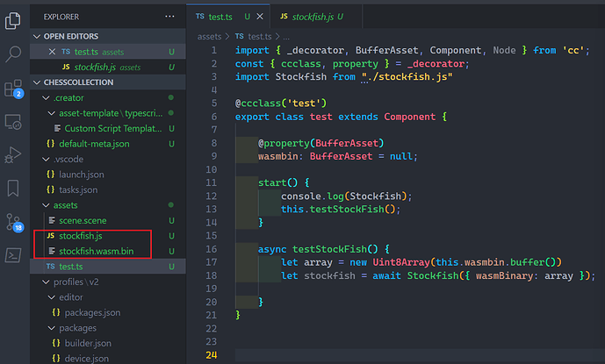Collapse the assets folder

point(46,205)
